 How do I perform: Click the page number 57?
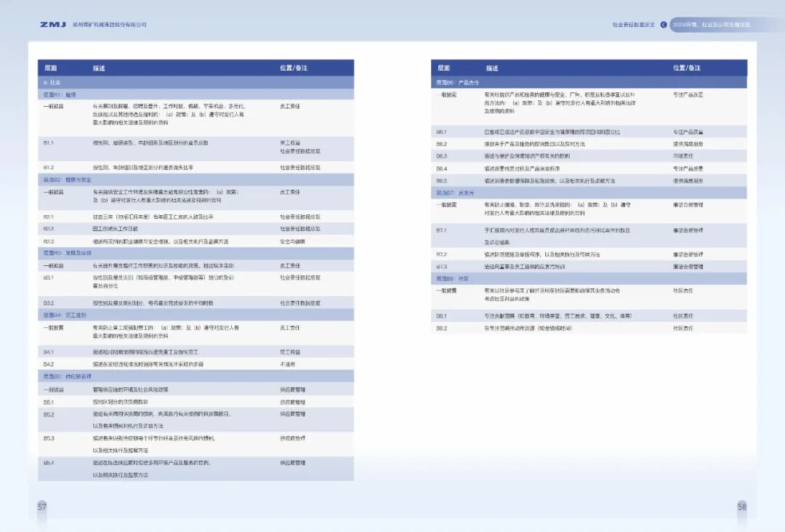[x=42, y=507]
